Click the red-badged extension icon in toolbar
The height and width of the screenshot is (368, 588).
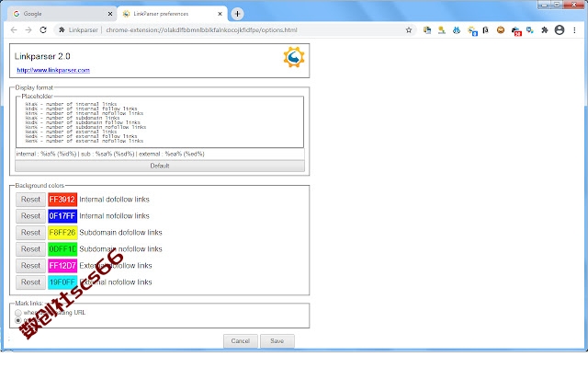(516, 30)
